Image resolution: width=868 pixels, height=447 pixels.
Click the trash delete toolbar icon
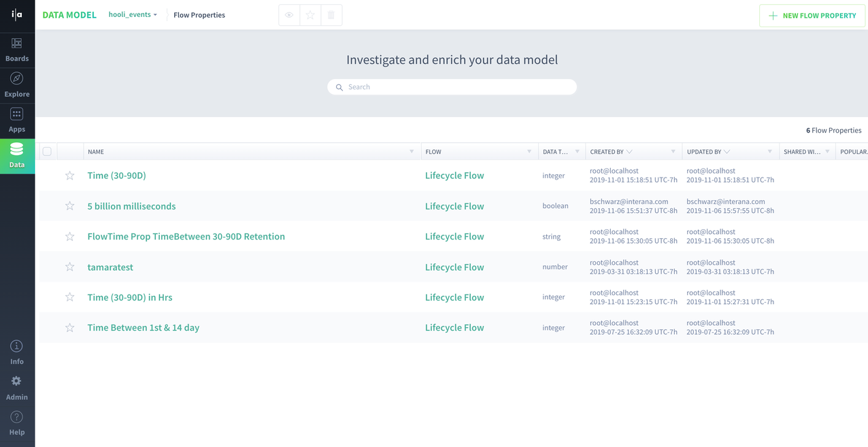point(331,15)
